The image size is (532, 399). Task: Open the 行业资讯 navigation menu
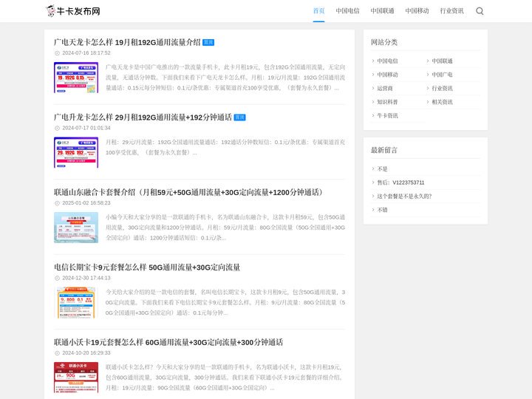[451, 11]
